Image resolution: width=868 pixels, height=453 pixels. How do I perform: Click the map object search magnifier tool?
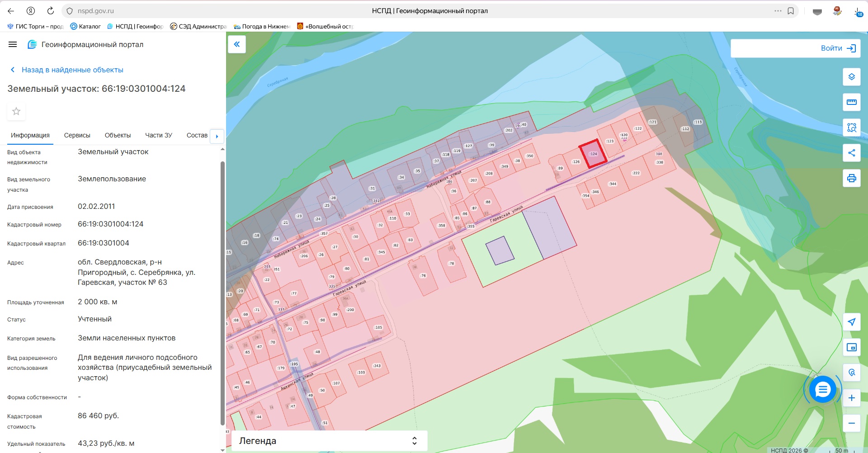click(x=852, y=373)
